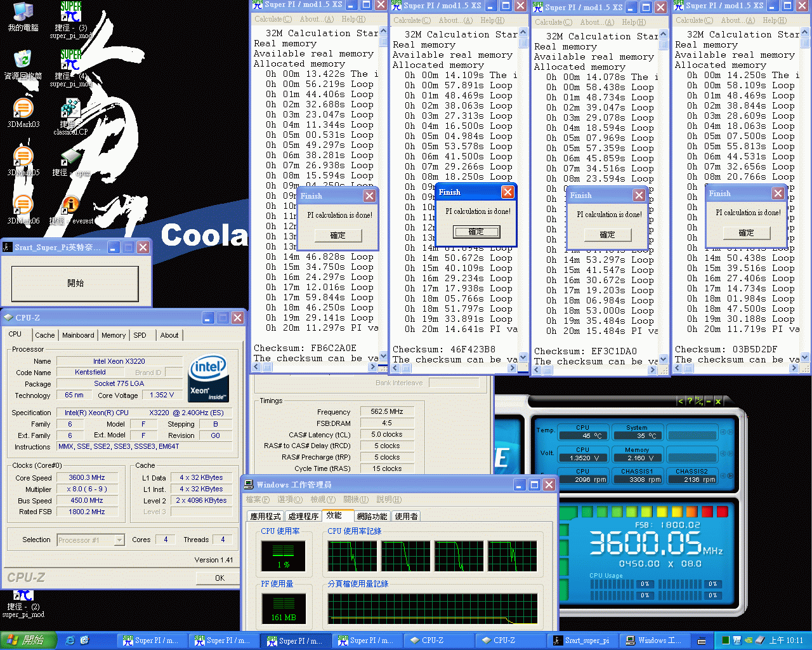Switch to Memory tab in CPU-Z
The height and width of the screenshot is (650, 812).
(114, 335)
